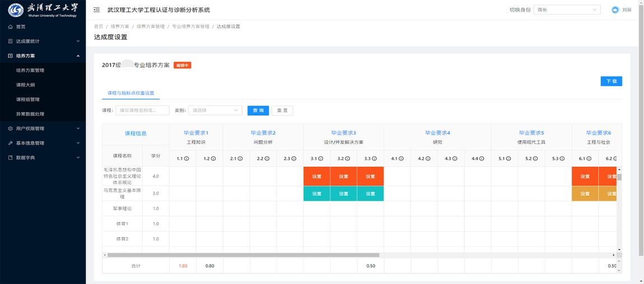Image resolution: width=644 pixels, height=284 pixels.
Task: Expand the 数据字典 sidebar menu
Action: tap(43, 158)
